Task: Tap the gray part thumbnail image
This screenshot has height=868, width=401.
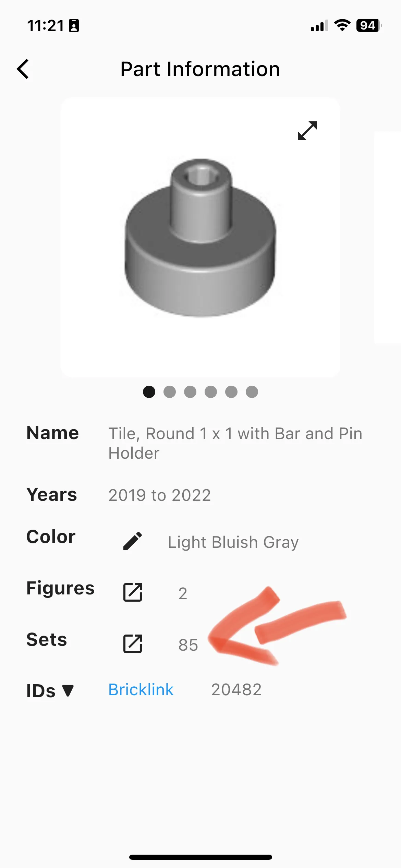Action: 200,237
